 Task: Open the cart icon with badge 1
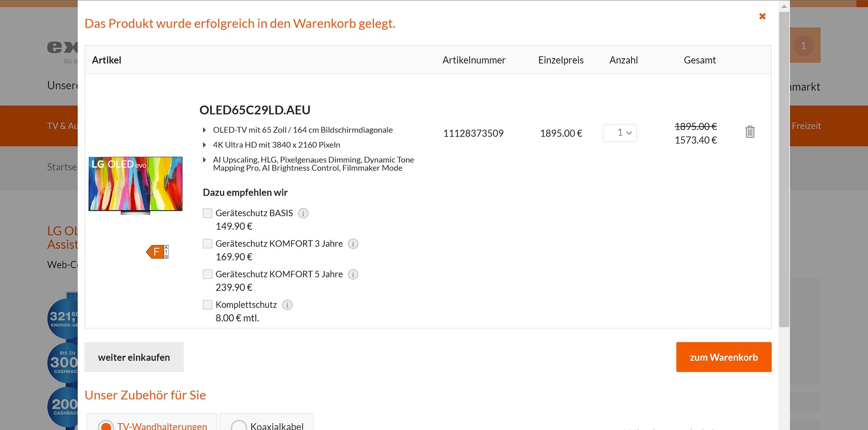(x=804, y=45)
